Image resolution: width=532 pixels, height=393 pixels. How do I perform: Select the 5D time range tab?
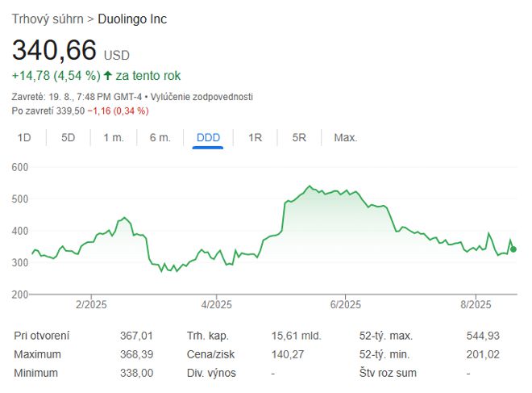pos(69,137)
